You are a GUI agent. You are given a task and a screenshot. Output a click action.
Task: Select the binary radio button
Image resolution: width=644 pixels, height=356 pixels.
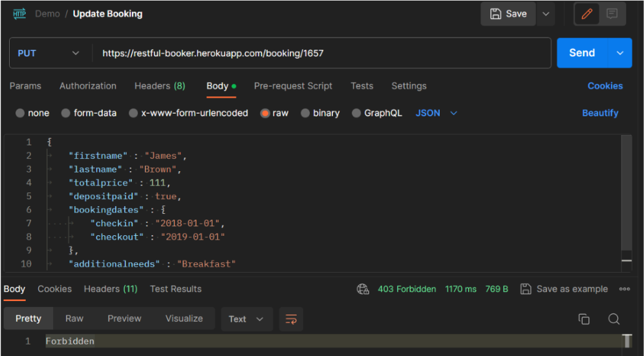[305, 113]
